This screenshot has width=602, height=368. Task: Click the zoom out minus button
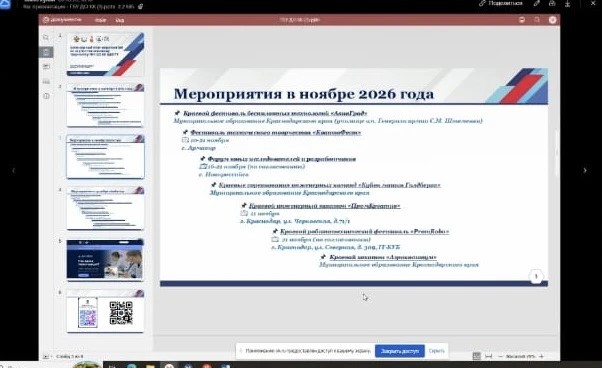(500, 356)
